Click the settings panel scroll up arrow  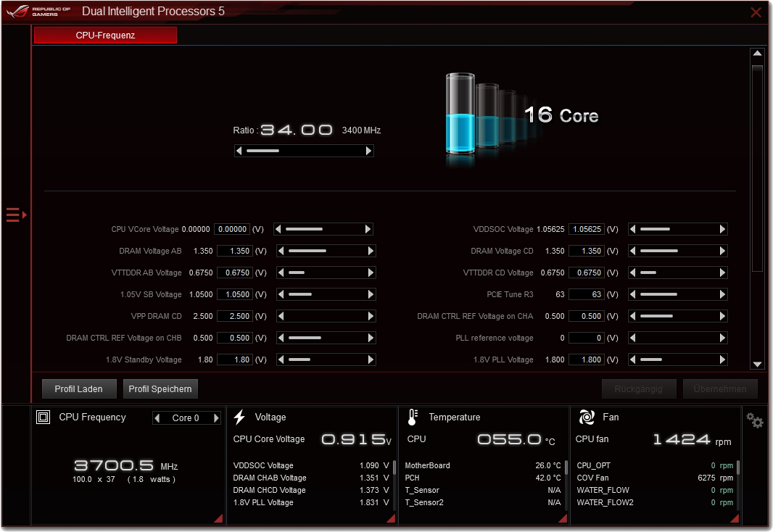click(757, 53)
